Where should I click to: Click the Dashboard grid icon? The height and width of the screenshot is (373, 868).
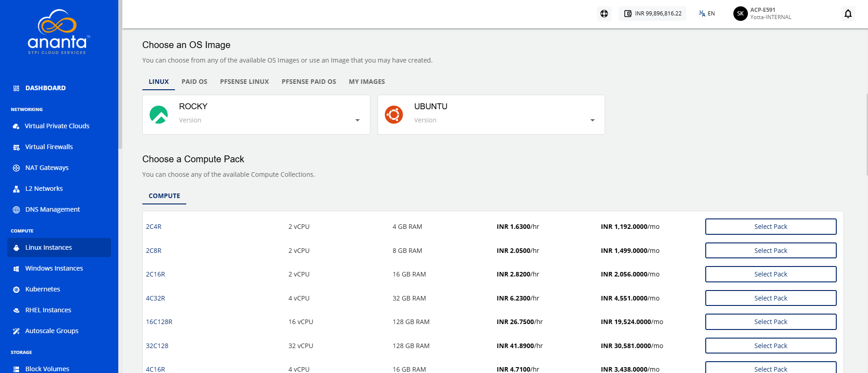(x=16, y=88)
